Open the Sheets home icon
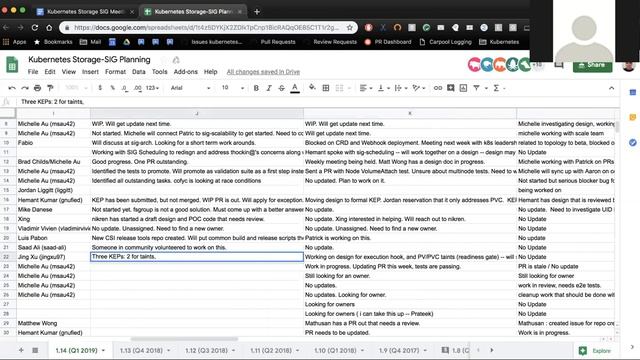The image size is (640, 360). [x=12, y=65]
